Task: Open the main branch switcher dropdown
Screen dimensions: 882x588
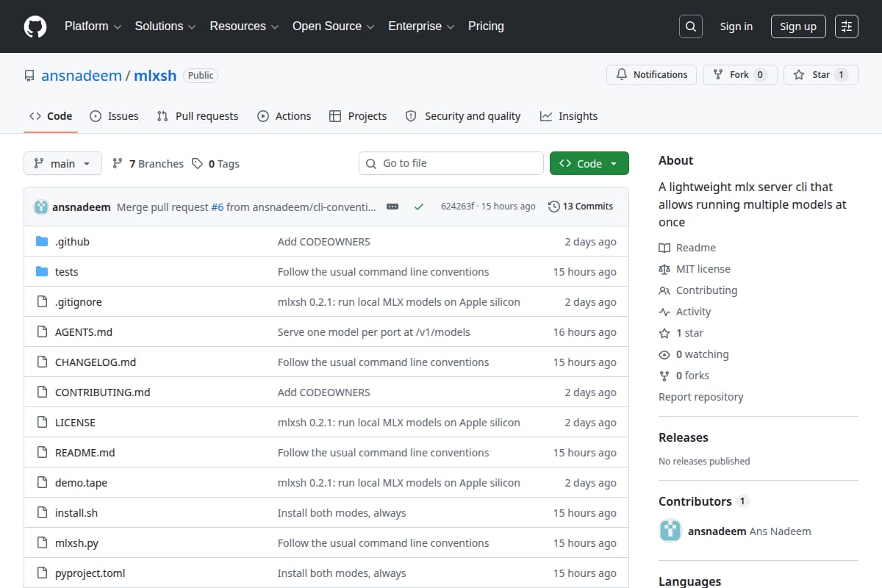Action: (62, 164)
